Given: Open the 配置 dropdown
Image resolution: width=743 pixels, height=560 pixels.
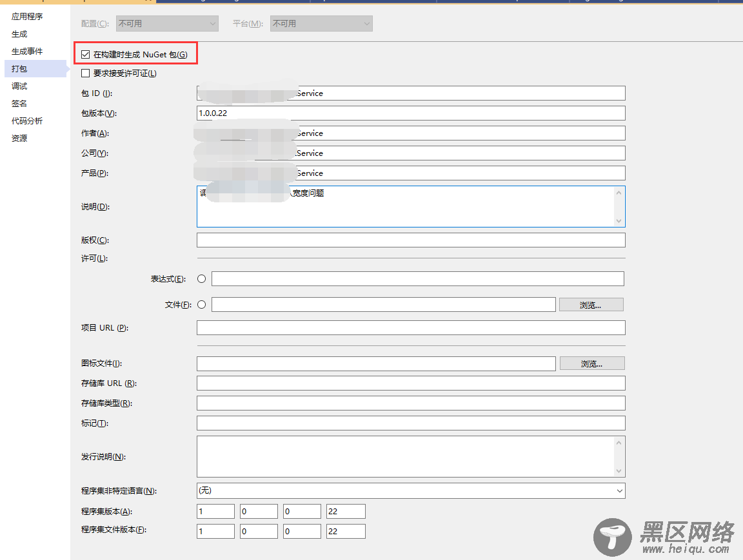Looking at the screenshot, I should click(167, 24).
